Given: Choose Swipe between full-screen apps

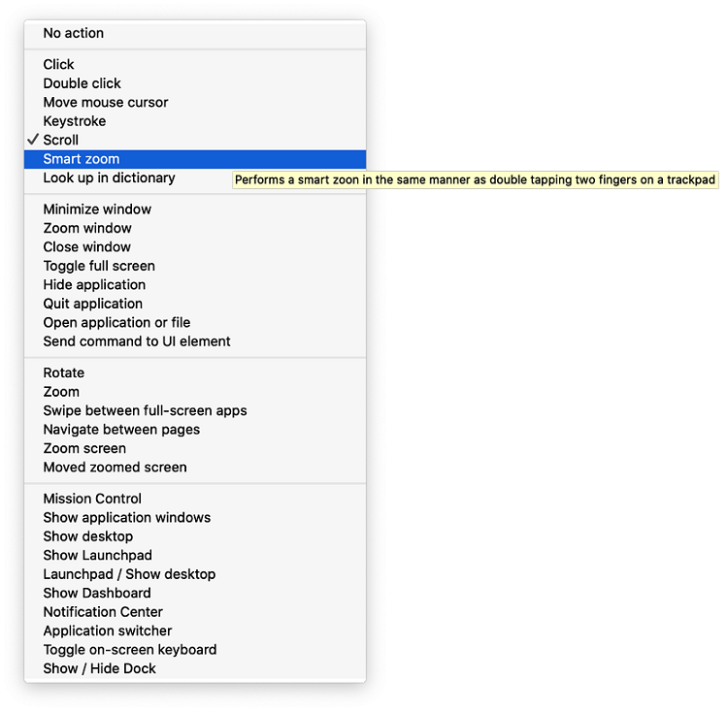Looking at the screenshot, I should tap(195, 410).
